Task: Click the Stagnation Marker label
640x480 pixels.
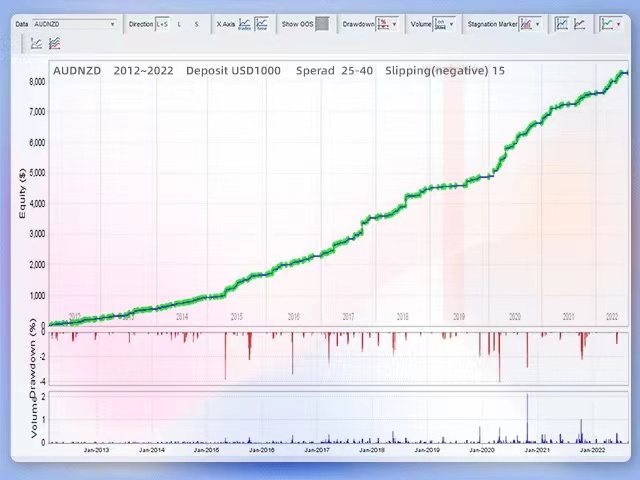Action: [x=492, y=24]
